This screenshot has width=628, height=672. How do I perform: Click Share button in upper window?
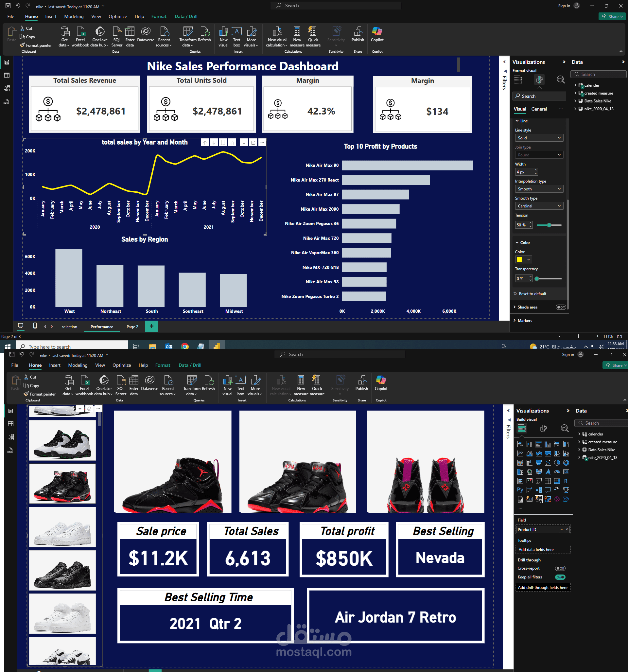pos(612,16)
